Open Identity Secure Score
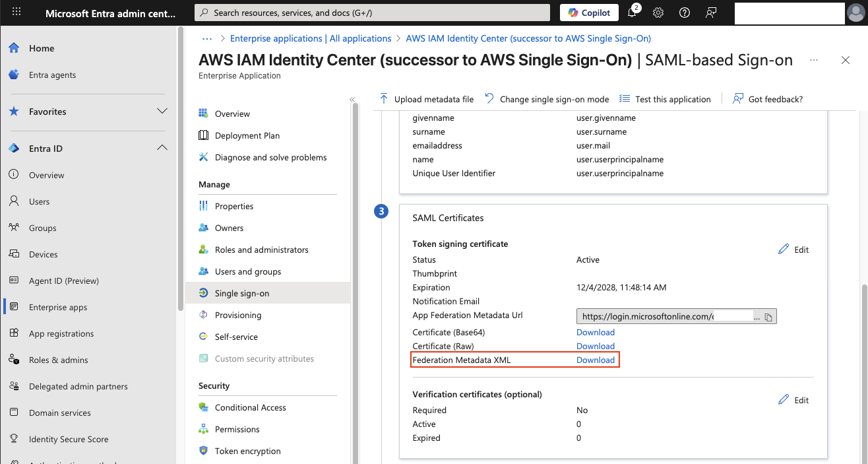The width and height of the screenshot is (868, 464). [x=68, y=439]
